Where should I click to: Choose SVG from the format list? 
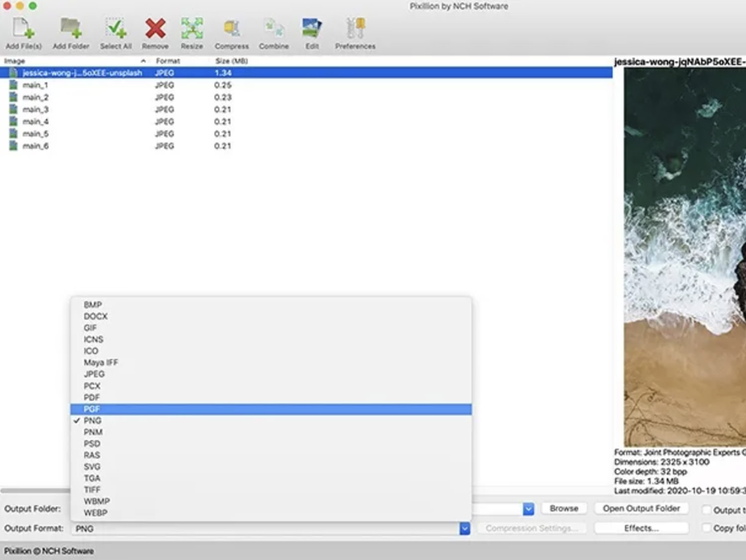point(271,467)
